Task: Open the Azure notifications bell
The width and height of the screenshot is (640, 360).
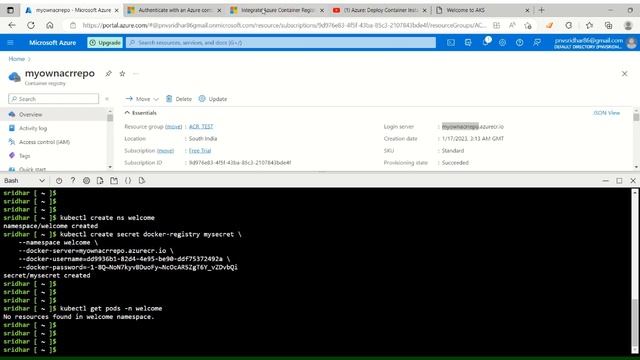Action: coord(485,42)
